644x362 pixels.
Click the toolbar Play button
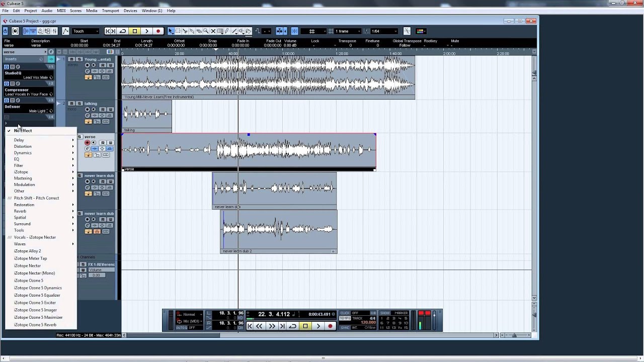pos(146,31)
